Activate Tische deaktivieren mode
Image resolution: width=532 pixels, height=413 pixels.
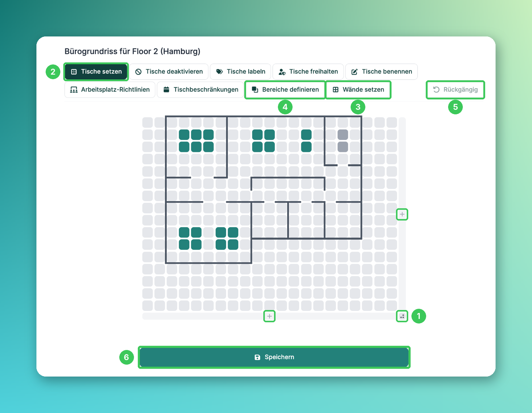tap(169, 72)
